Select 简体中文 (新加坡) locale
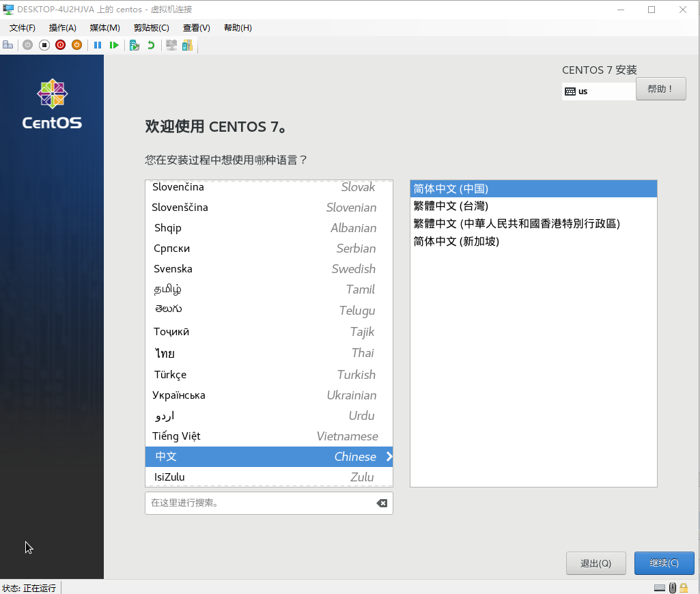The width and height of the screenshot is (700, 594). click(x=533, y=242)
